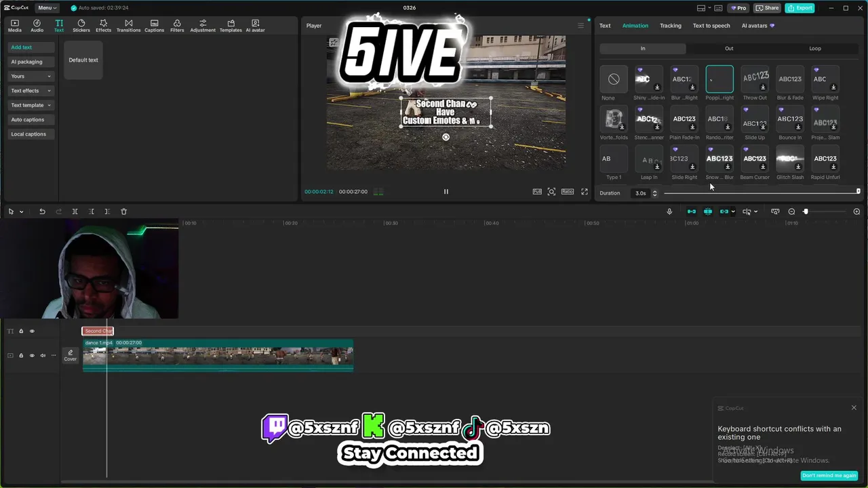
Task: Click the Share button
Action: 768,8
